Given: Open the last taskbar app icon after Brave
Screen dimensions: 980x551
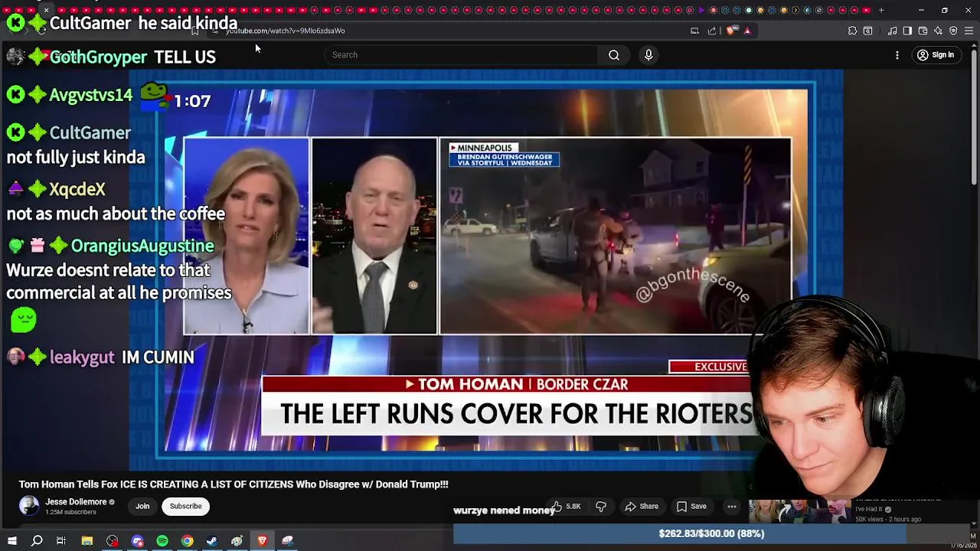Looking at the screenshot, I should pyautogui.click(x=287, y=541).
